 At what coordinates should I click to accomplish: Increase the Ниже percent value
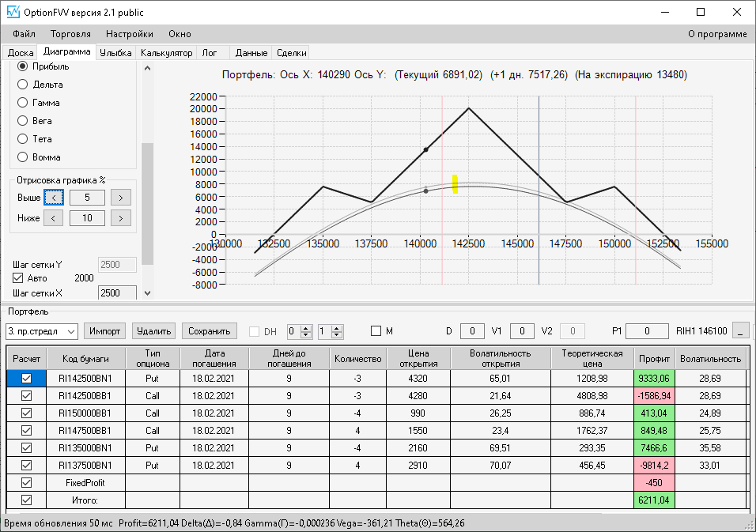pos(120,218)
